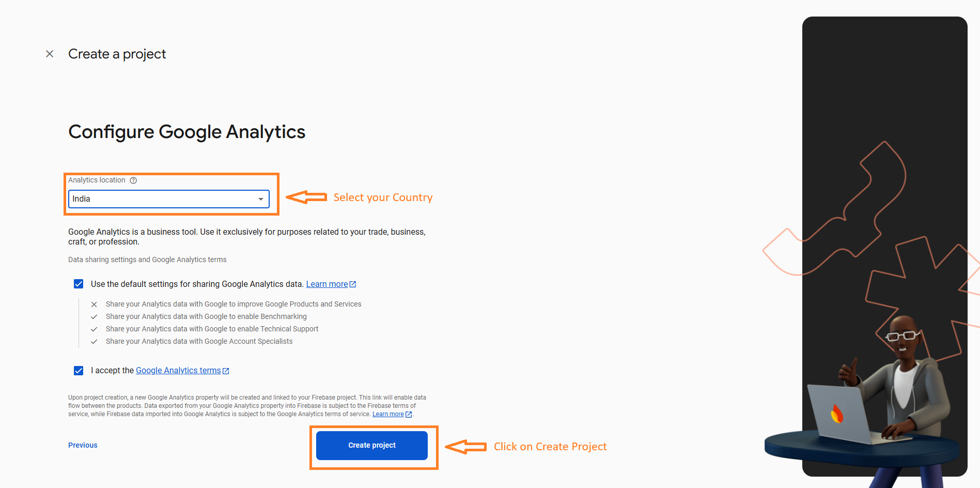
Task: Click external link icon in footer disclaimer
Action: pos(409,414)
